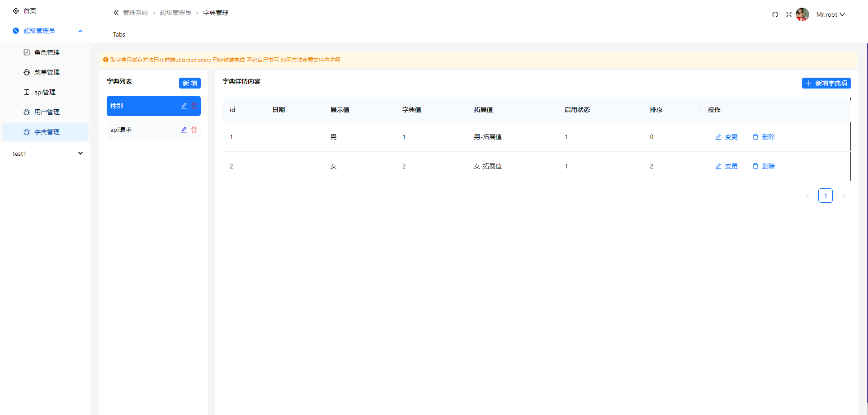Image resolution: width=868 pixels, height=415 pixels.
Task: Edit the 性别 dictionary pencil icon
Action: 184,106
